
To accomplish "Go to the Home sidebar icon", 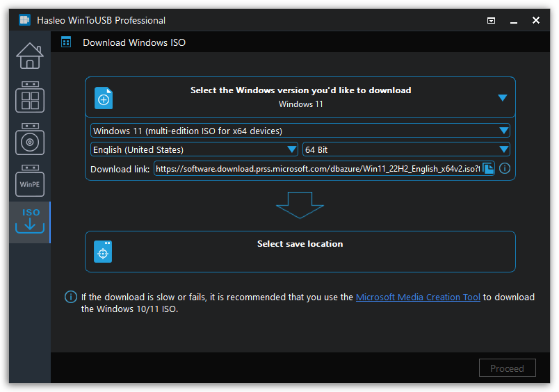I will pyautogui.click(x=30, y=56).
